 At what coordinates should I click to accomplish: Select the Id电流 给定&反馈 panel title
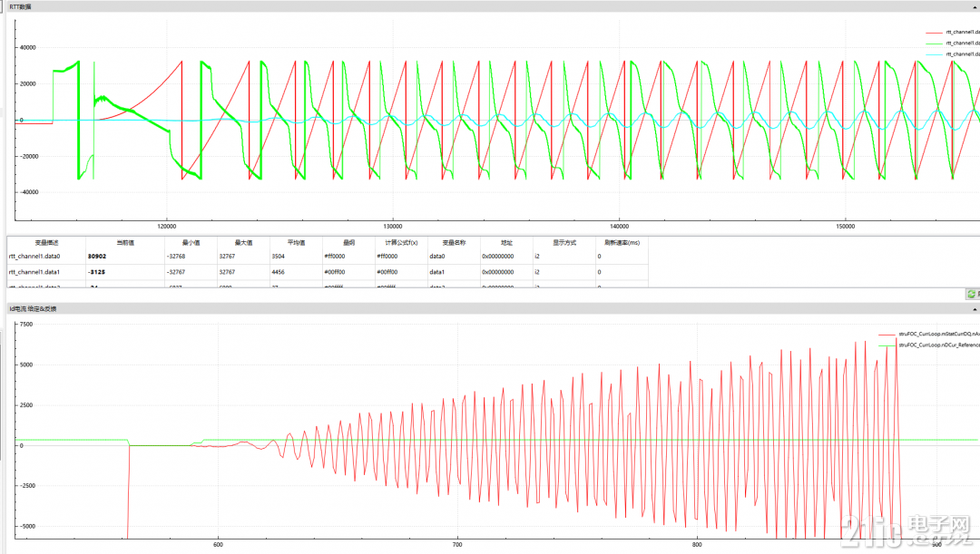click(x=33, y=308)
